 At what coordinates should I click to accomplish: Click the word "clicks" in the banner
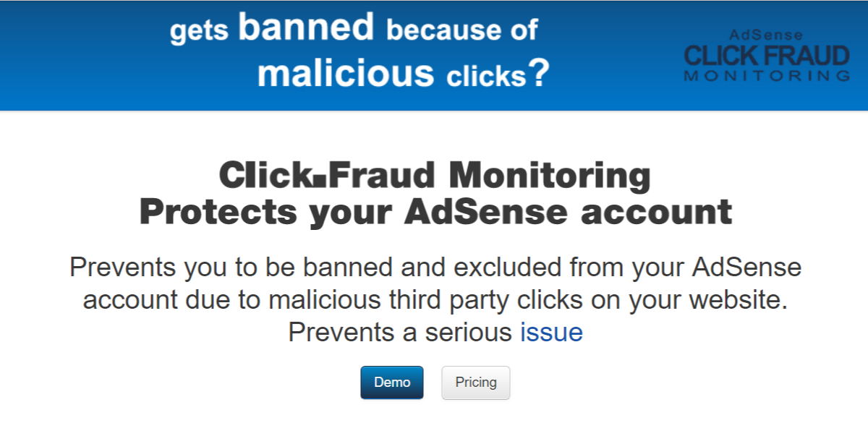click(x=486, y=77)
